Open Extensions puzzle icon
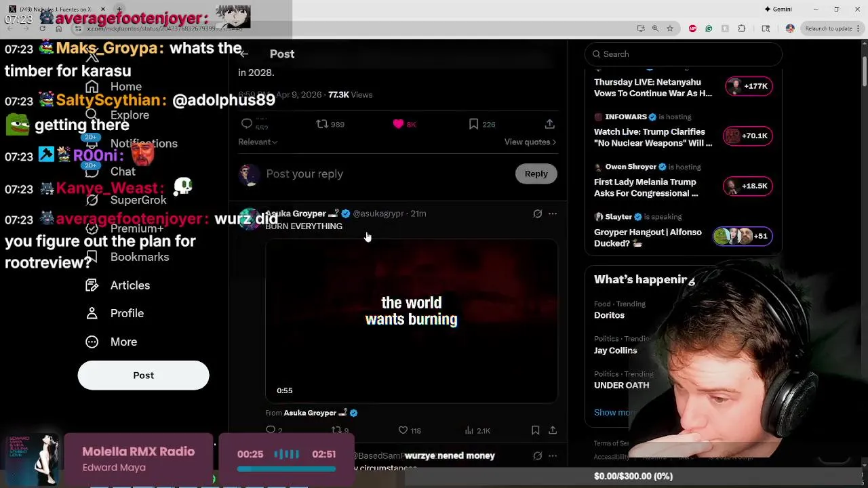This screenshot has height=488, width=868. pos(741,28)
